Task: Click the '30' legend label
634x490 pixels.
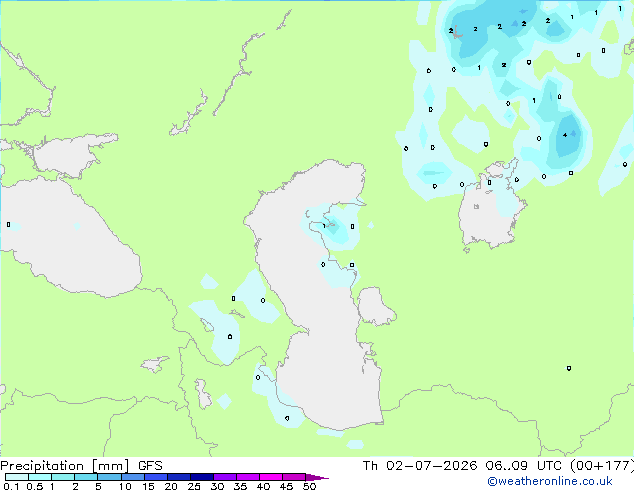Action: coord(217,486)
